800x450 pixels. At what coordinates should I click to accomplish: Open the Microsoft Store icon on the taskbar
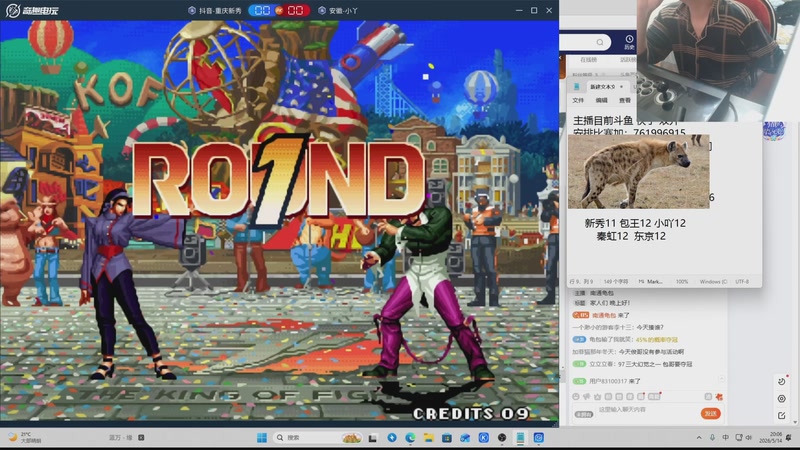pyautogui.click(x=447, y=438)
